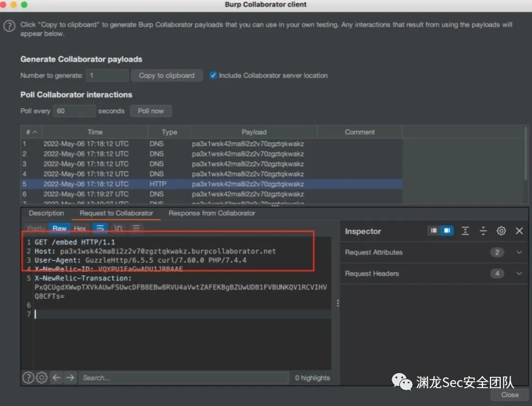
Task: Click the Close button
Action: click(509, 395)
